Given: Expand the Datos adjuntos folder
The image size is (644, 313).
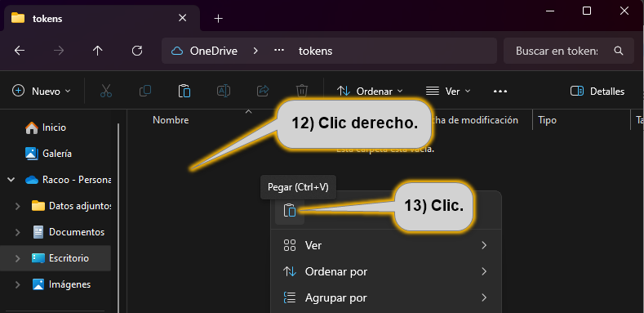Looking at the screenshot, I should [x=18, y=206].
